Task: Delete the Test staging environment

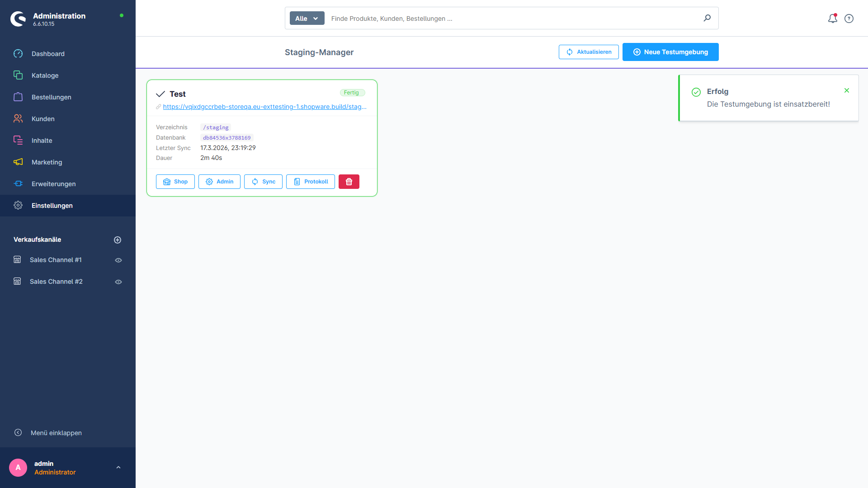Action: coord(349,182)
